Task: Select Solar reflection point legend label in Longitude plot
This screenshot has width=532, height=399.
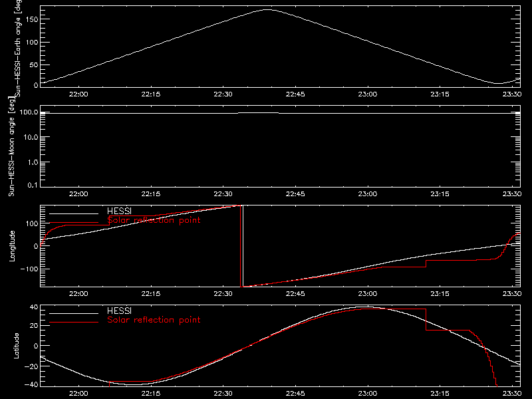Action: coord(154,220)
